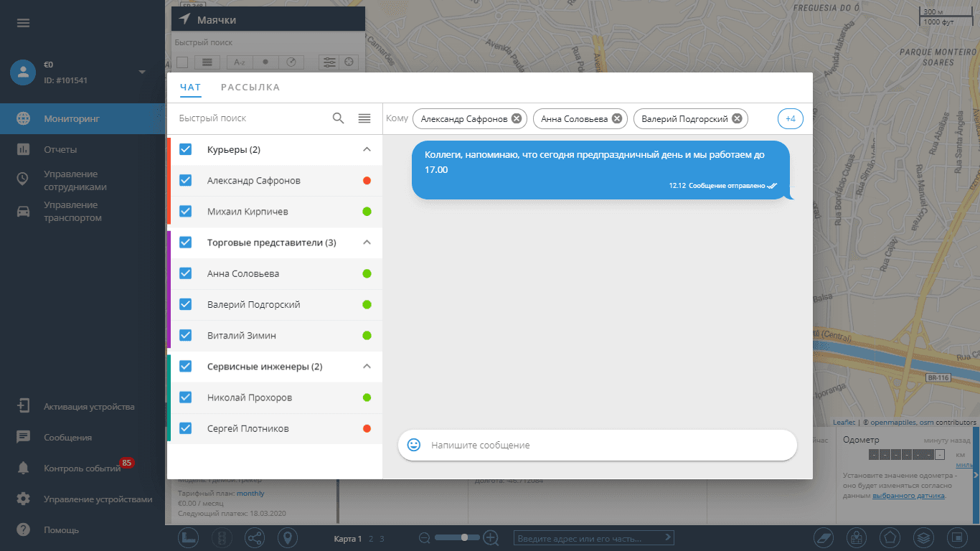Open the map layers icon
This screenshot has width=980, height=551.
click(925, 537)
